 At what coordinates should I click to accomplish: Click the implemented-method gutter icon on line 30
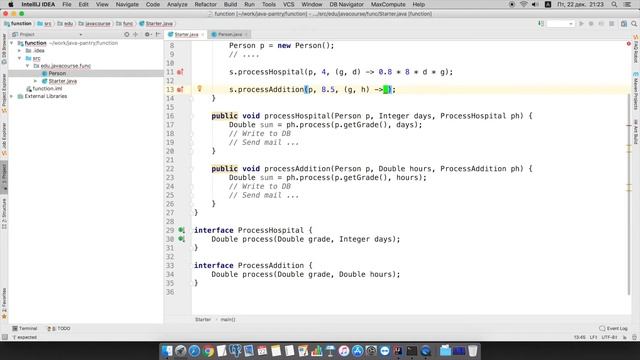click(181, 239)
